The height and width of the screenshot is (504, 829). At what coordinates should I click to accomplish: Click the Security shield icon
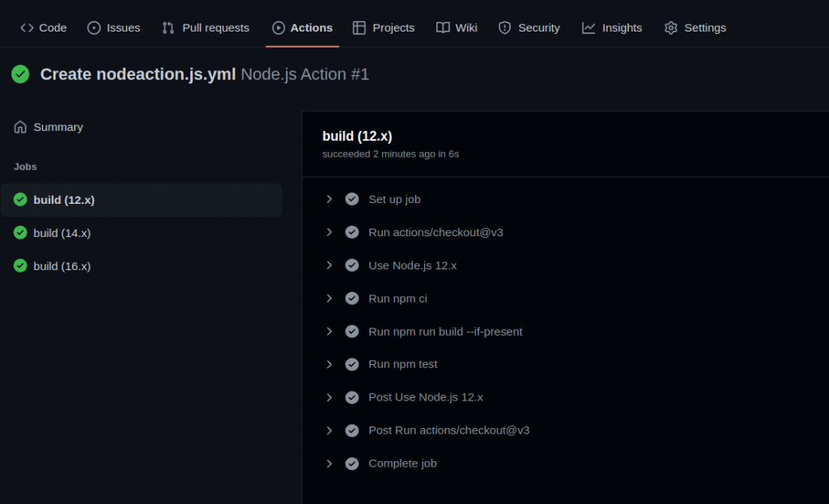(504, 28)
